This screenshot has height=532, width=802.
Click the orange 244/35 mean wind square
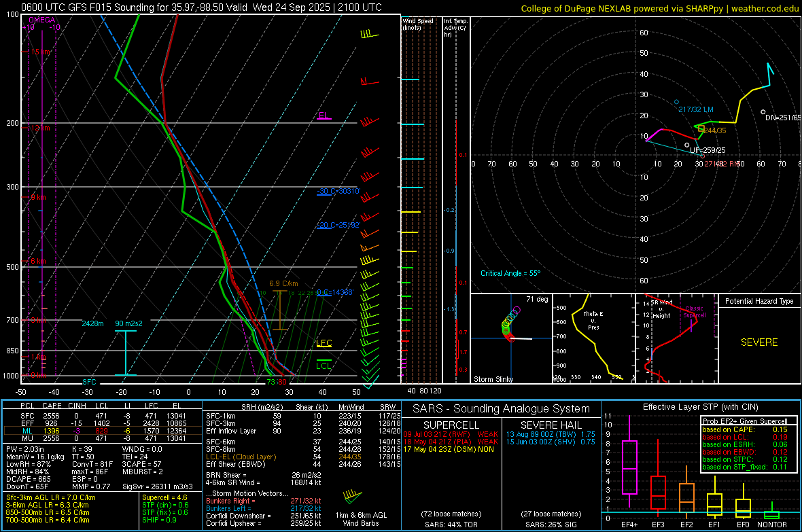click(x=701, y=129)
